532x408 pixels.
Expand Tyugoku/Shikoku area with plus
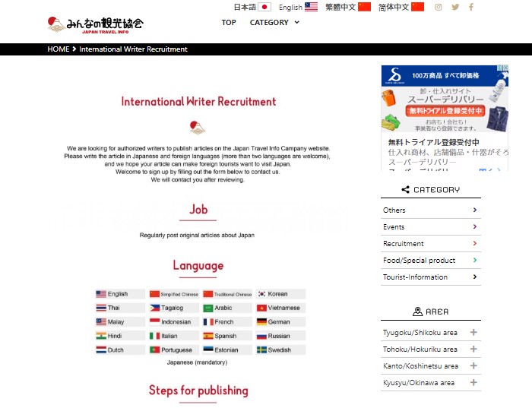tap(473, 332)
